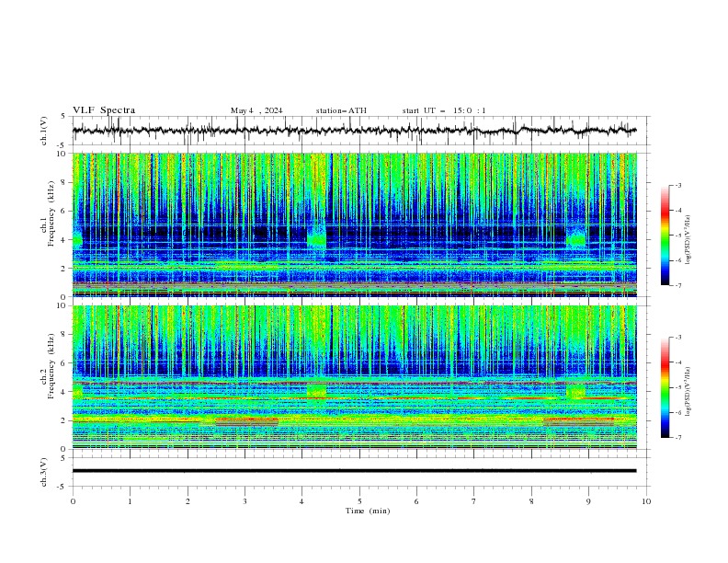Click the upper 'log(PSD)(V²/Hz)' colorbar label
Viewport: 728px width, 563px height.
pyautogui.click(x=688, y=240)
